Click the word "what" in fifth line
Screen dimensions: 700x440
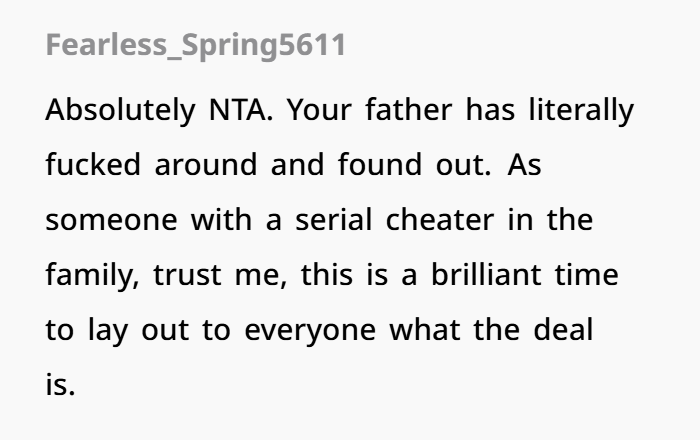tap(425, 329)
